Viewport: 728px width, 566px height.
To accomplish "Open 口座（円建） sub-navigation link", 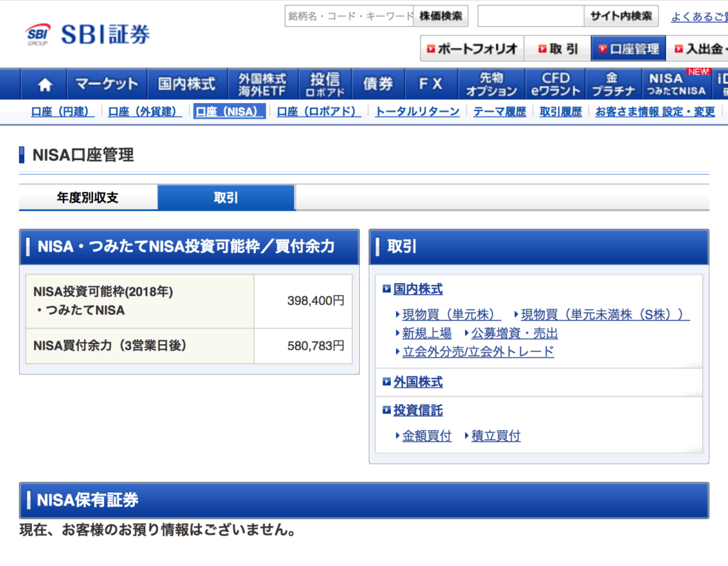I will tap(63, 112).
